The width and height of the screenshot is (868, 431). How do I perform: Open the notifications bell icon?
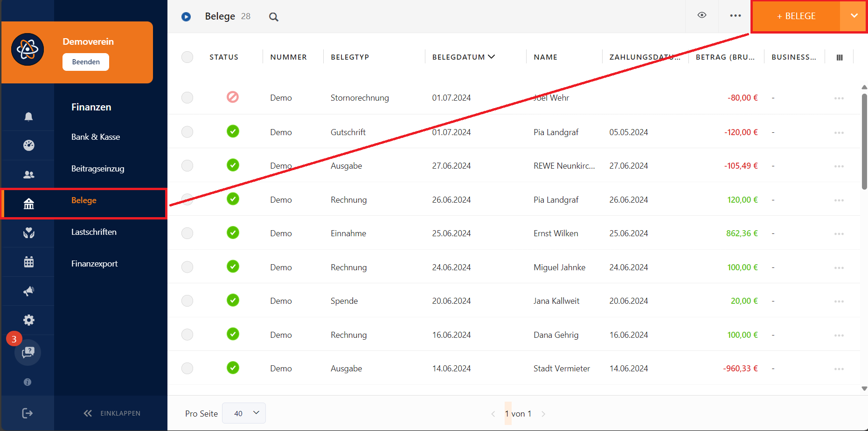[28, 116]
